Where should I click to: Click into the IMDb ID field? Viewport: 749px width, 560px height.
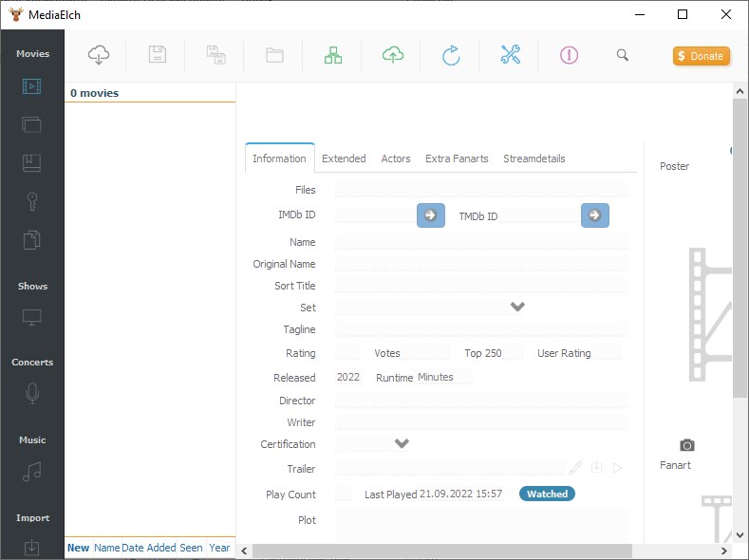point(375,215)
